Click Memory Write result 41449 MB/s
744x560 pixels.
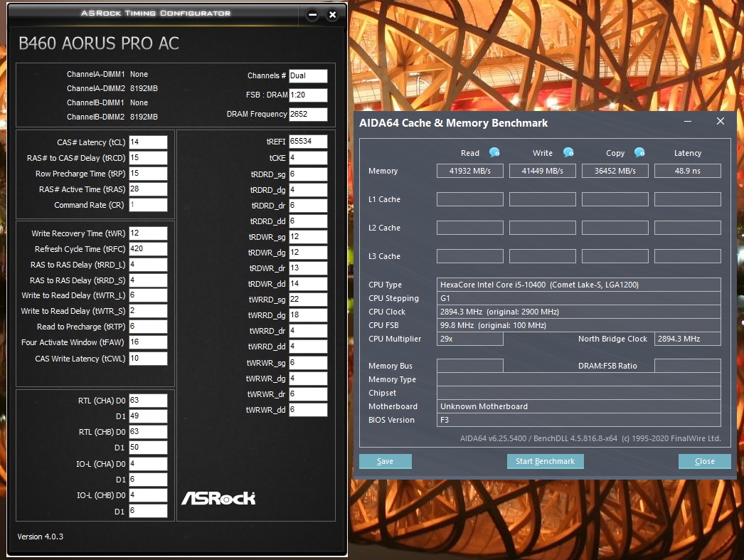pyautogui.click(x=542, y=171)
